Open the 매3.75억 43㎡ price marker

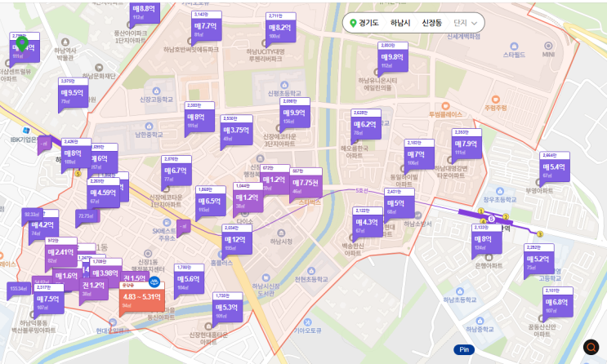237,131
